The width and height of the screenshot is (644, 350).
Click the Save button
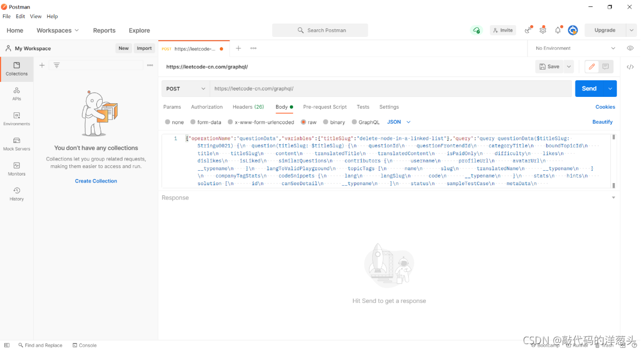[x=549, y=66]
